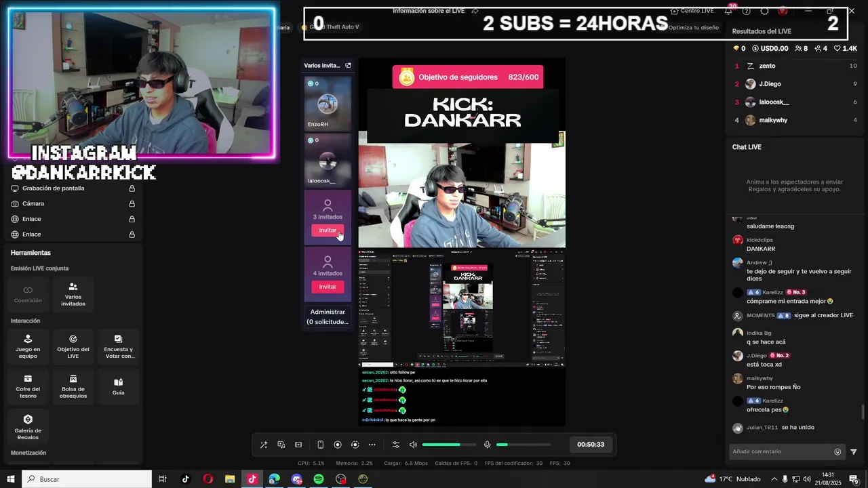Screen dimensions: 868x488
Task: Click maikywhy in the ranking list
Action: coord(796,120)
